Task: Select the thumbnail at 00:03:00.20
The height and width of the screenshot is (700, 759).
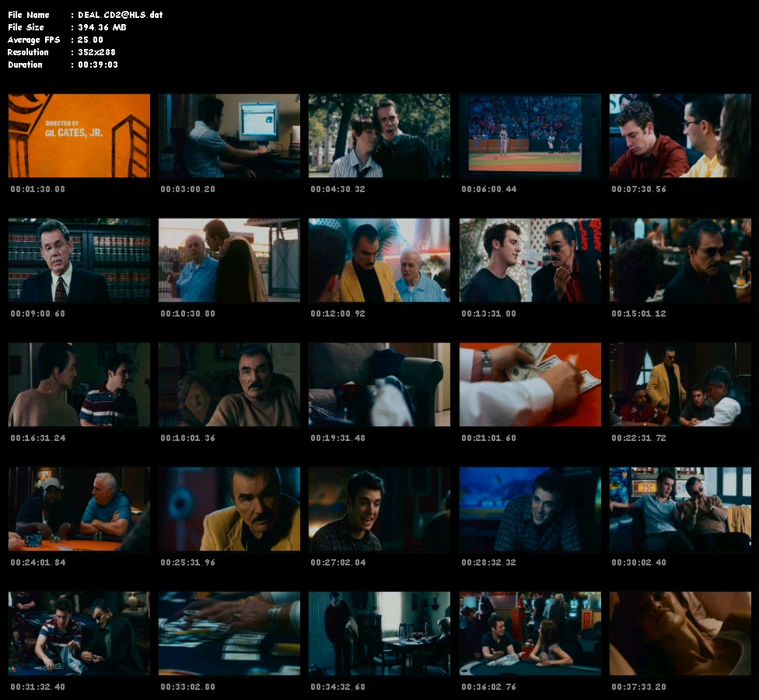Action: coord(229,135)
